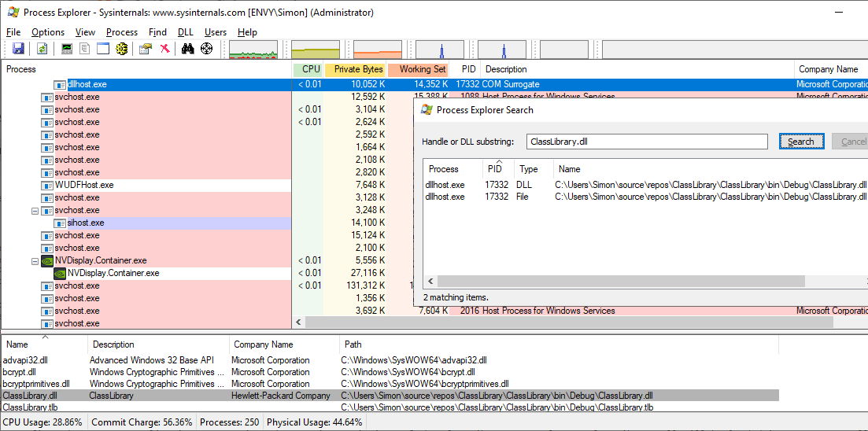Open the Process menu
The image size is (868, 431).
122,32
